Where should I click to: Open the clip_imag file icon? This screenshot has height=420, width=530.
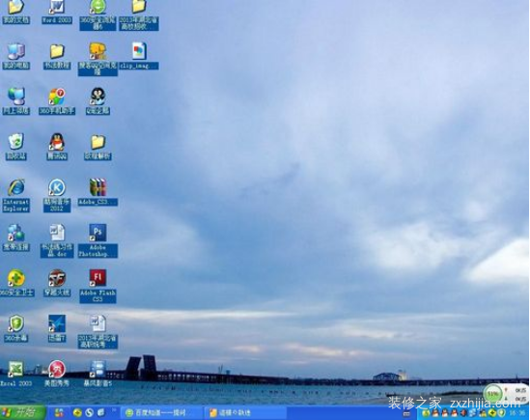tap(139, 56)
